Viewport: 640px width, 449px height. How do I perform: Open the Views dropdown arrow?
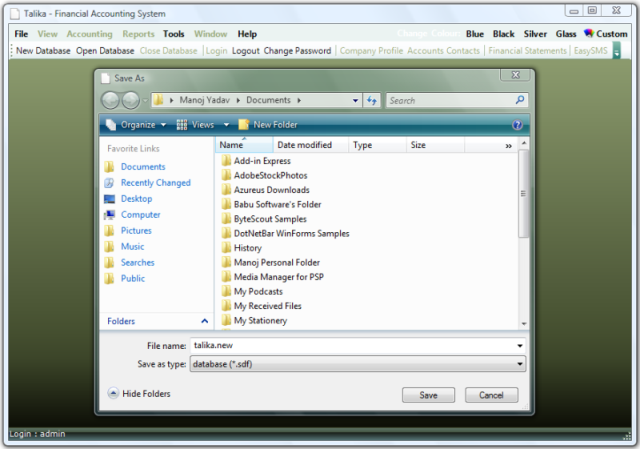226,125
